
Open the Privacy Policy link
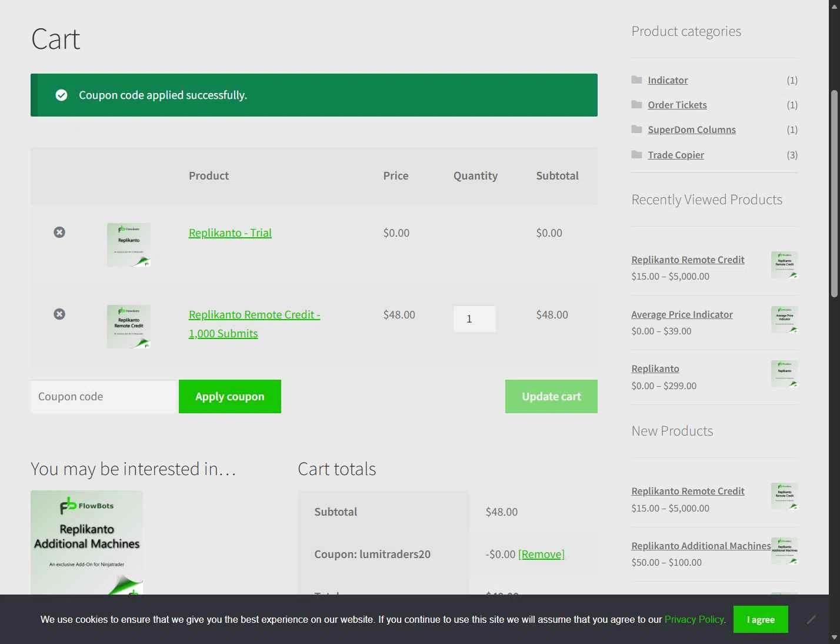point(695,619)
